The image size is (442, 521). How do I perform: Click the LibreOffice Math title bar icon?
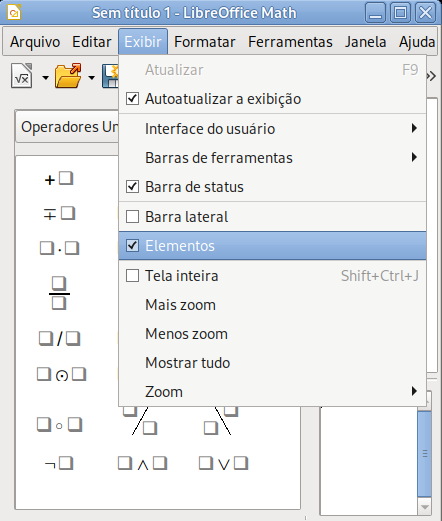(x=14, y=12)
